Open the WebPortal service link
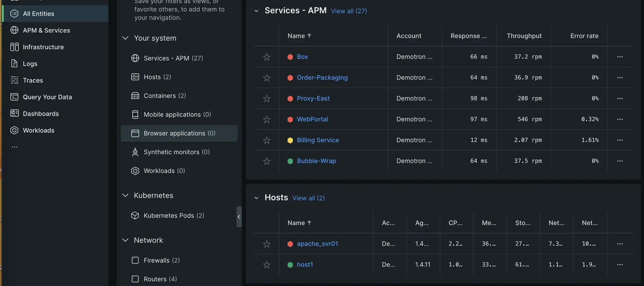The height and width of the screenshot is (286, 644). (312, 119)
